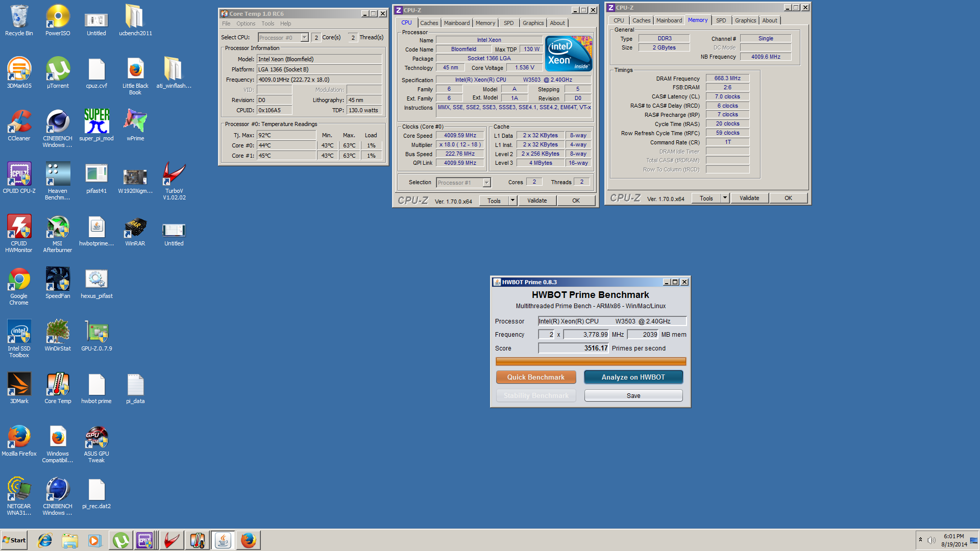Open Tools dropdown arrow in CPU-Z Memory window
The width and height of the screenshot is (980, 551).
pyautogui.click(x=725, y=198)
